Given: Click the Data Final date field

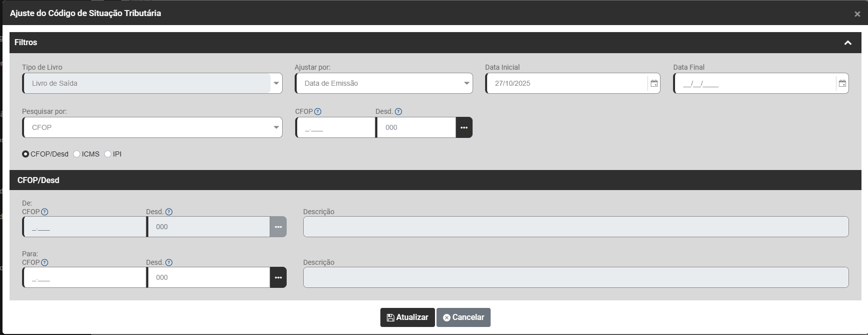Looking at the screenshot, I should (x=754, y=83).
